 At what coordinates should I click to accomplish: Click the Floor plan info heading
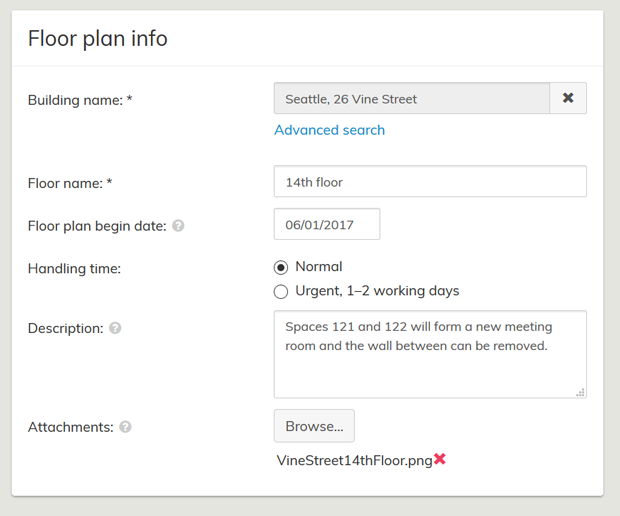(x=98, y=39)
